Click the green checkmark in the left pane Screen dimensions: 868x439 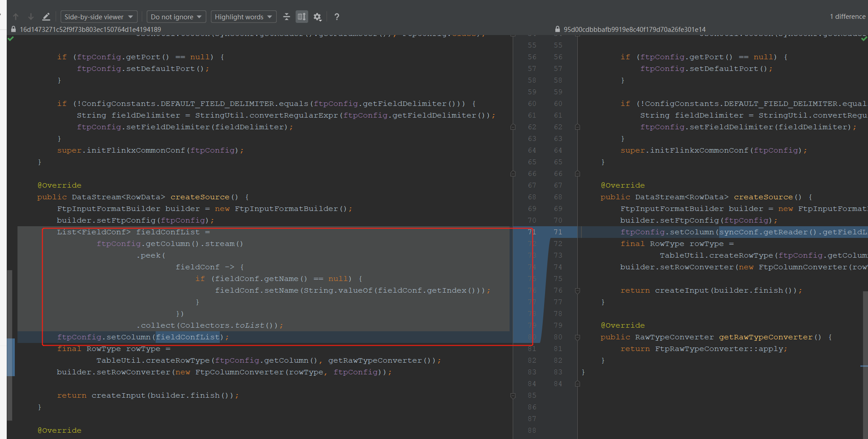tap(11, 39)
